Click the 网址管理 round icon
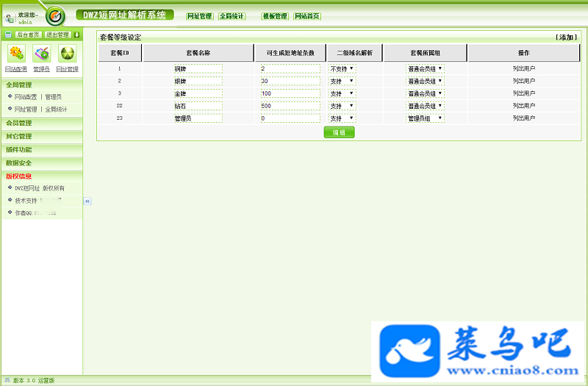Image resolution: width=588 pixels, height=386 pixels. pyautogui.click(x=68, y=53)
